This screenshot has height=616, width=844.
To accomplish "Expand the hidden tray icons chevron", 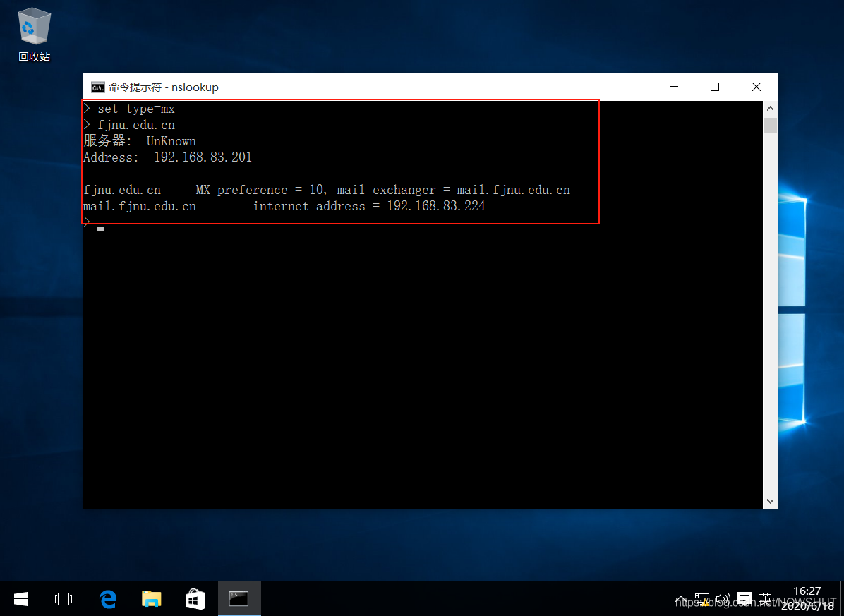I will pos(681,599).
